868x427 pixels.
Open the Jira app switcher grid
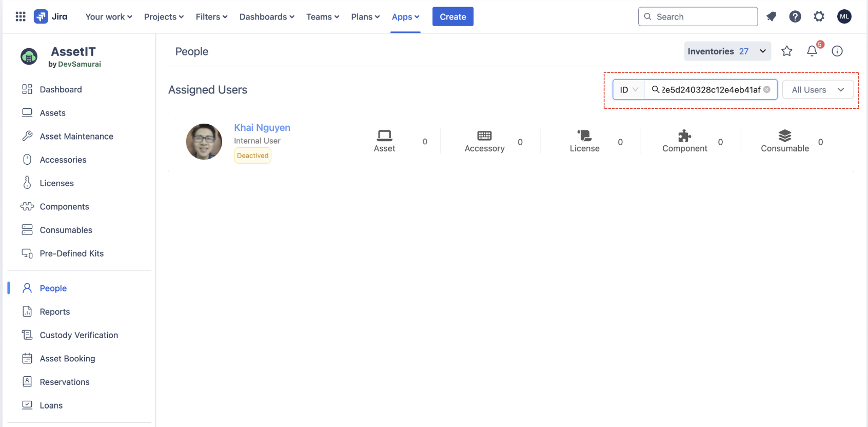coord(21,16)
